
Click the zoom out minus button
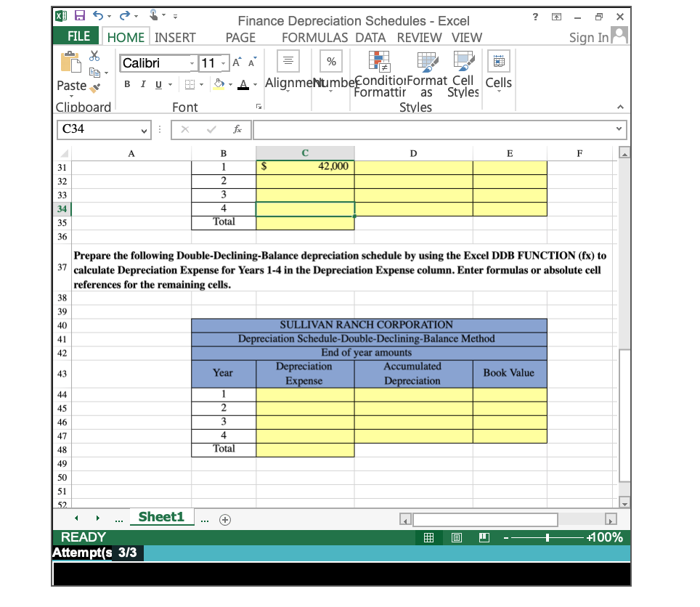(x=506, y=538)
